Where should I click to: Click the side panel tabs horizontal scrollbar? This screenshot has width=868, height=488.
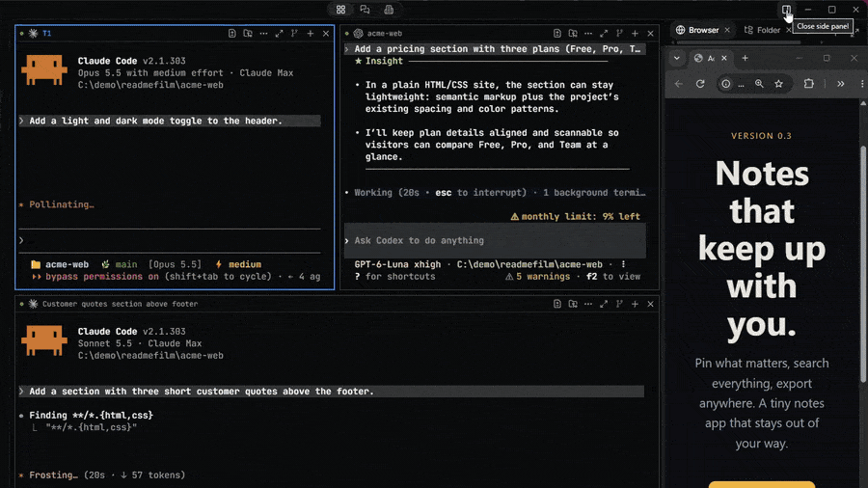point(739,42)
